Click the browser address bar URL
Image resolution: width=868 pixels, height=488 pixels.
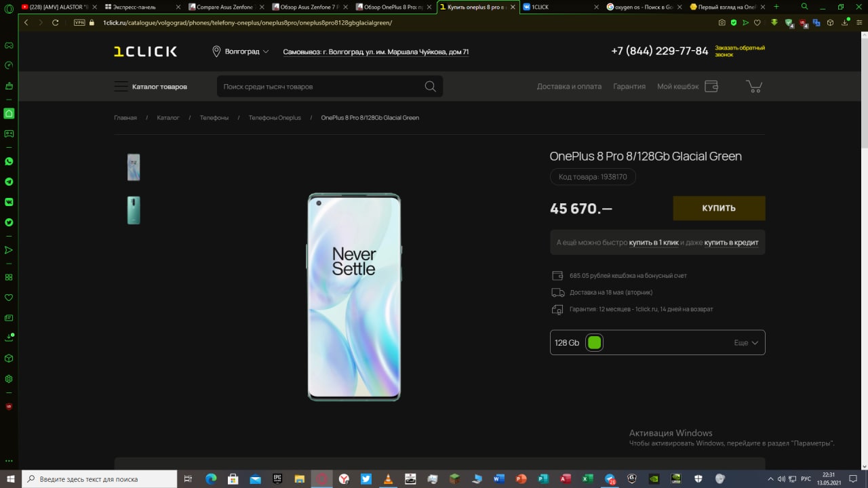[248, 22]
